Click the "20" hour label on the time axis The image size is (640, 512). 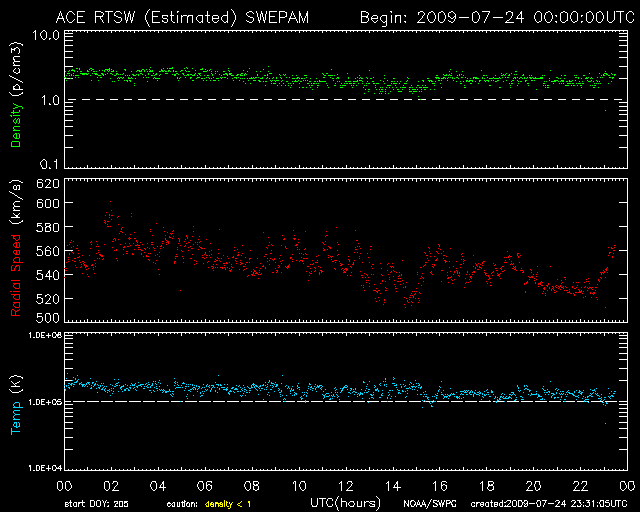point(533,486)
